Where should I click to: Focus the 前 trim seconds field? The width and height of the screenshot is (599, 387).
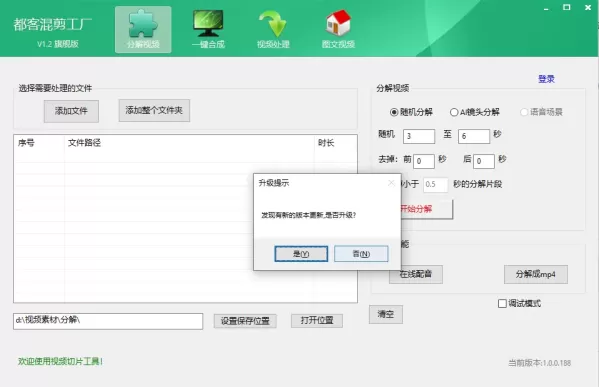424,161
